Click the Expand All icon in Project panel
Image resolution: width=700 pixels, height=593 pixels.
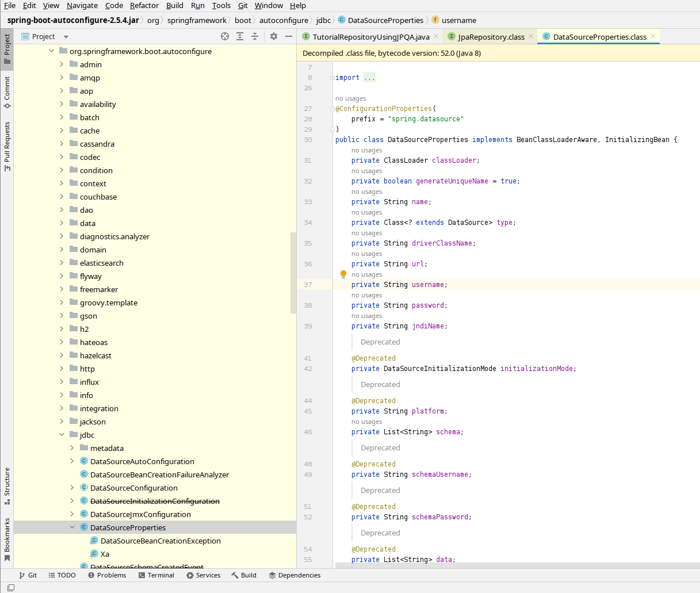tap(240, 36)
